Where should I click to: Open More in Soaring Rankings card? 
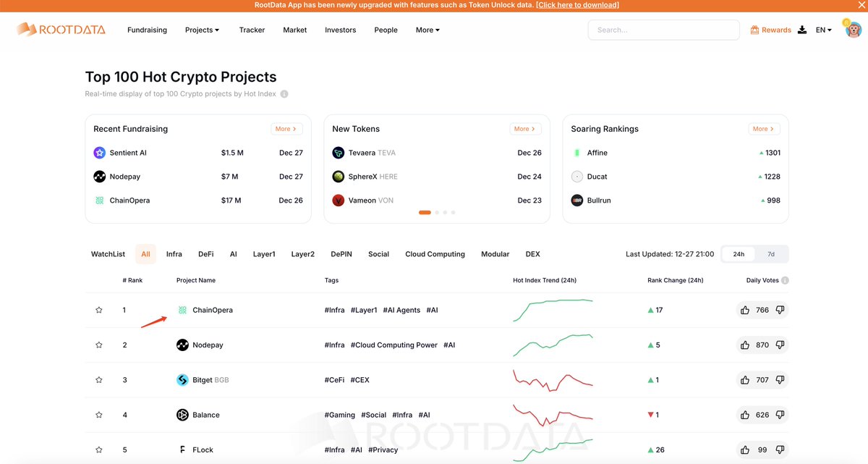click(764, 129)
